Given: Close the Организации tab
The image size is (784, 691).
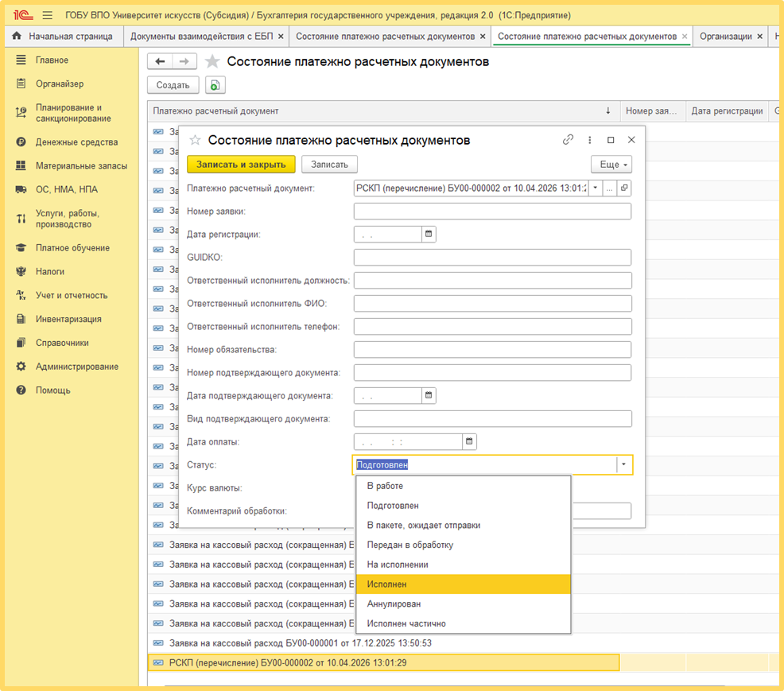Looking at the screenshot, I should 759,37.
